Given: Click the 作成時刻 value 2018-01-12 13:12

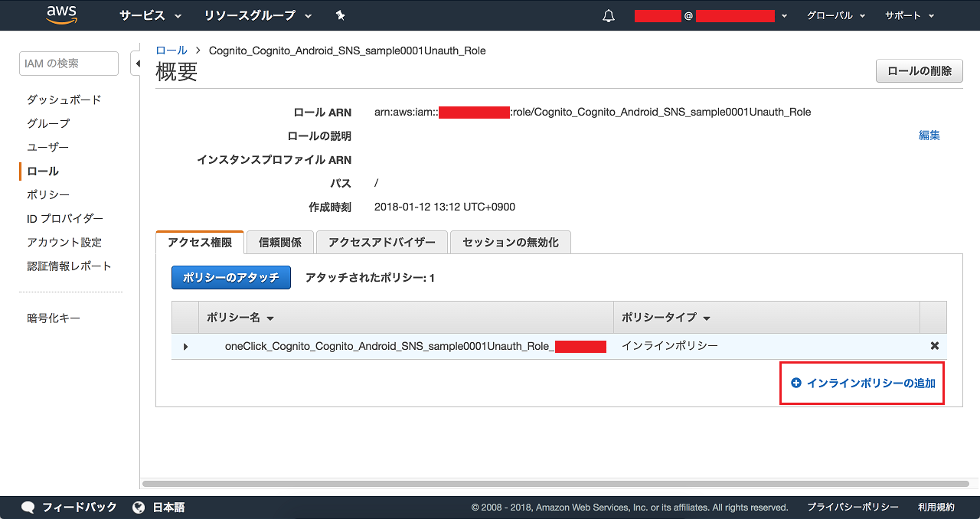Looking at the screenshot, I should (x=445, y=207).
